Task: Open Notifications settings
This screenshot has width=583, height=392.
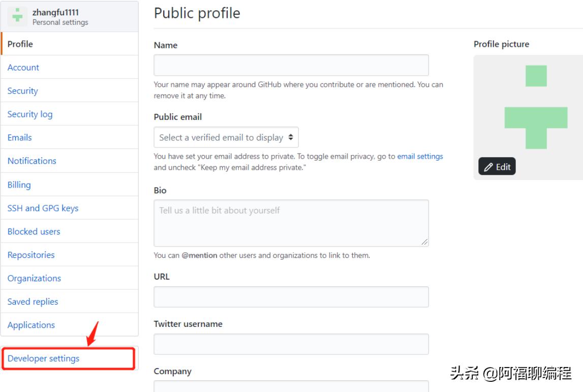Action: pos(32,161)
